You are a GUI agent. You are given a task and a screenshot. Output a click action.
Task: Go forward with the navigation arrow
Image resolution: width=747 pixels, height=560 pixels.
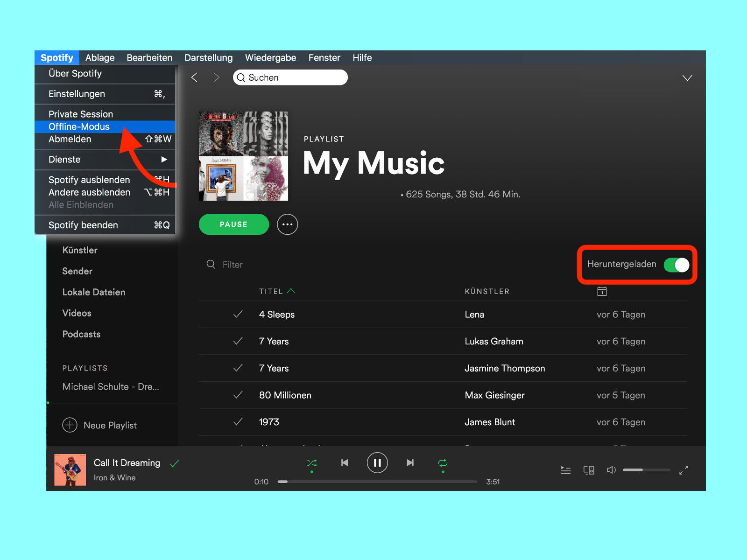point(216,77)
